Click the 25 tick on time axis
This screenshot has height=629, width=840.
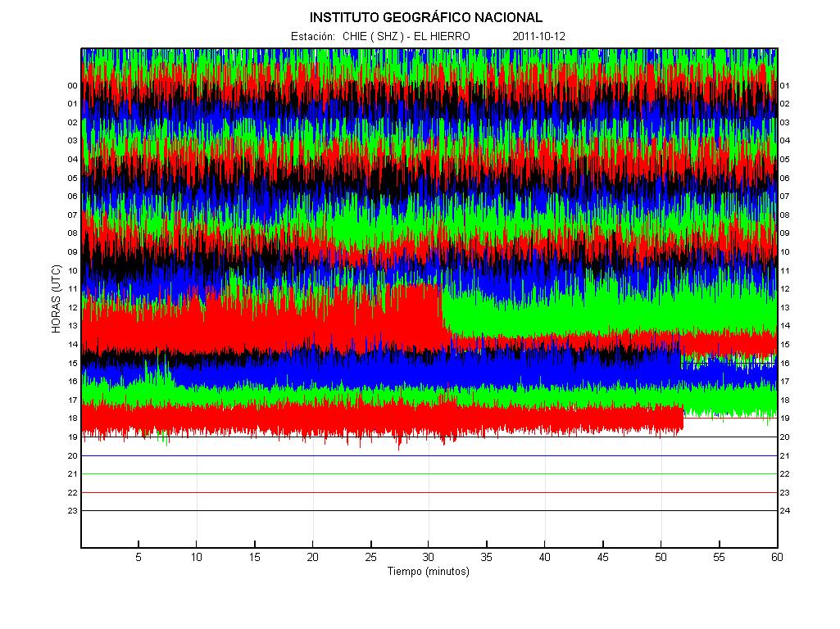pos(370,557)
